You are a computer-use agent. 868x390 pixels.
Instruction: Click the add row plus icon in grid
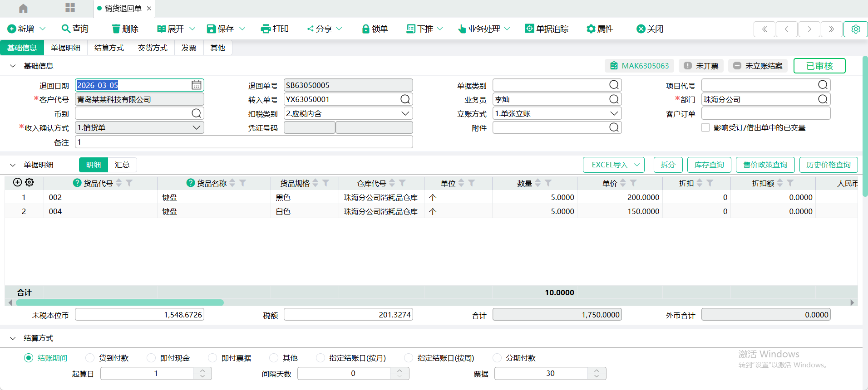(17, 182)
